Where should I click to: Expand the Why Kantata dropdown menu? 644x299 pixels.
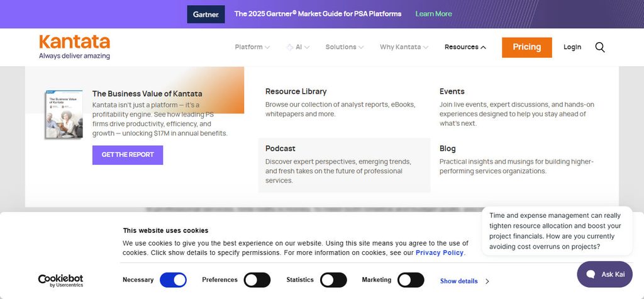tap(404, 47)
